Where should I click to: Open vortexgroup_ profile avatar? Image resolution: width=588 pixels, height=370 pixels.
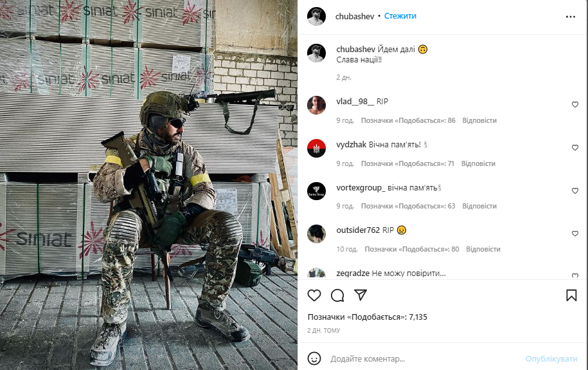click(317, 191)
